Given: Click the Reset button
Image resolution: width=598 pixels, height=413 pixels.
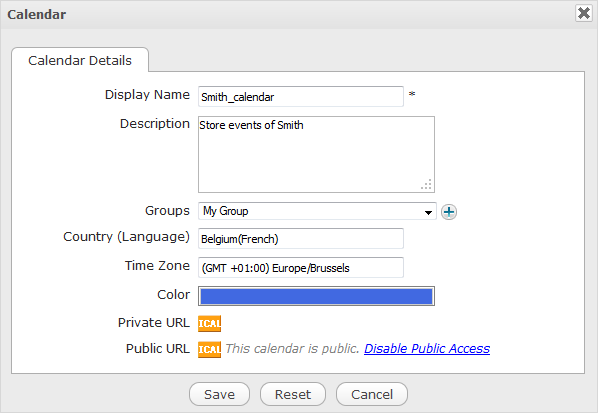Looking at the screenshot, I should pyautogui.click(x=293, y=394).
